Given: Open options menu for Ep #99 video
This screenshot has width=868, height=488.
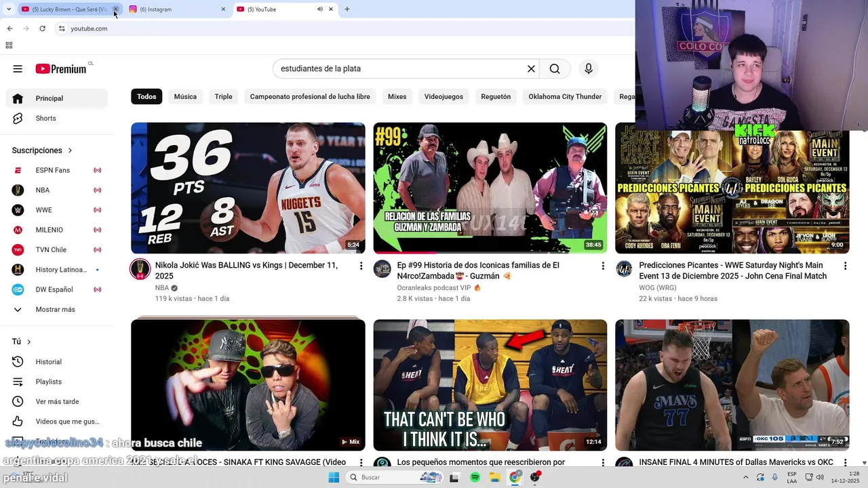Looking at the screenshot, I should (x=603, y=266).
